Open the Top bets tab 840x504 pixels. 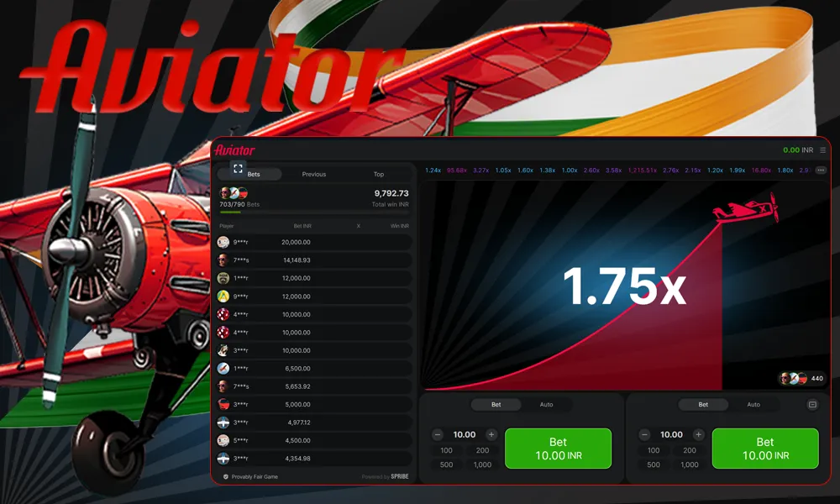coord(379,175)
